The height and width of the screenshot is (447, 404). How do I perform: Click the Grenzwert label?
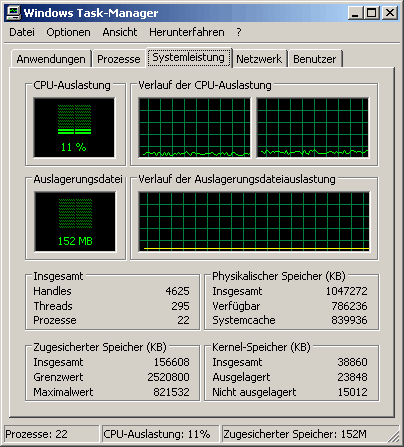click(58, 377)
